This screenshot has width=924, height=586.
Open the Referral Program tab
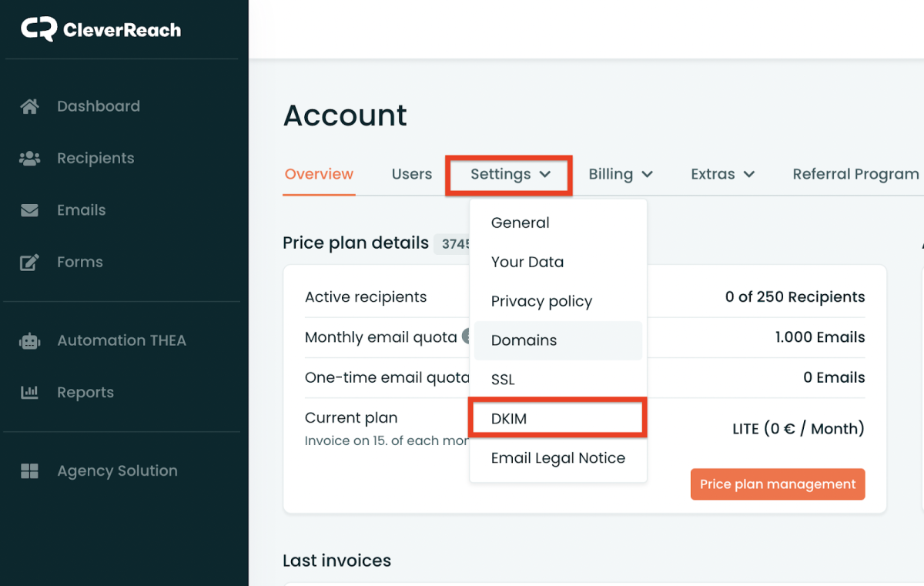tap(855, 174)
